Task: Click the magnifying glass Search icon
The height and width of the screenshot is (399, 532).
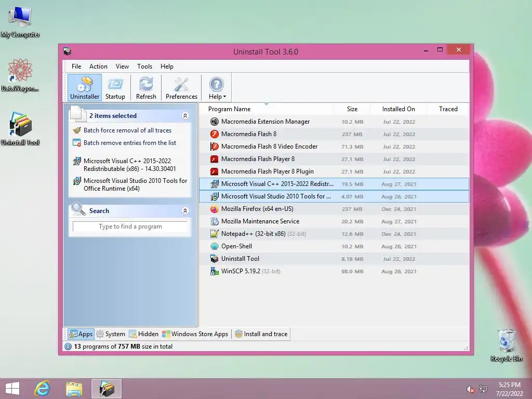Action: [x=78, y=209]
